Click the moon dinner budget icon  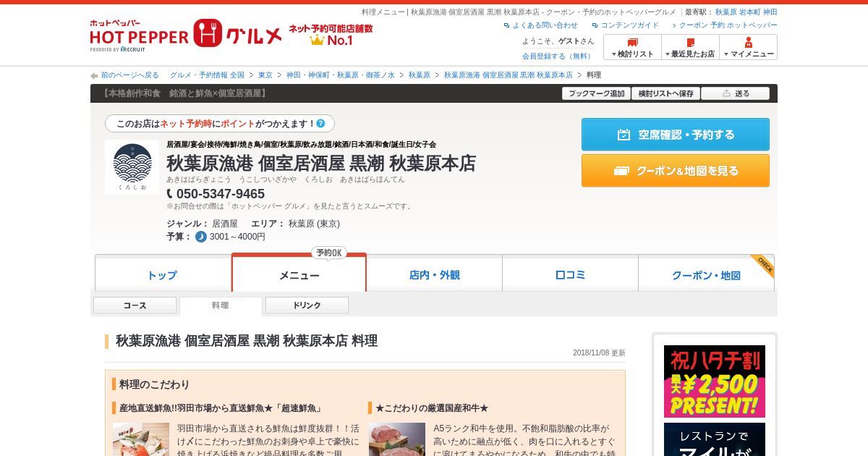[201, 237]
